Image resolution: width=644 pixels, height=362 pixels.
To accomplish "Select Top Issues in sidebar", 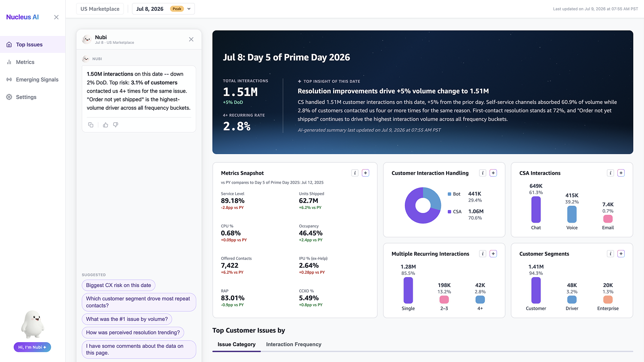I will (33, 45).
